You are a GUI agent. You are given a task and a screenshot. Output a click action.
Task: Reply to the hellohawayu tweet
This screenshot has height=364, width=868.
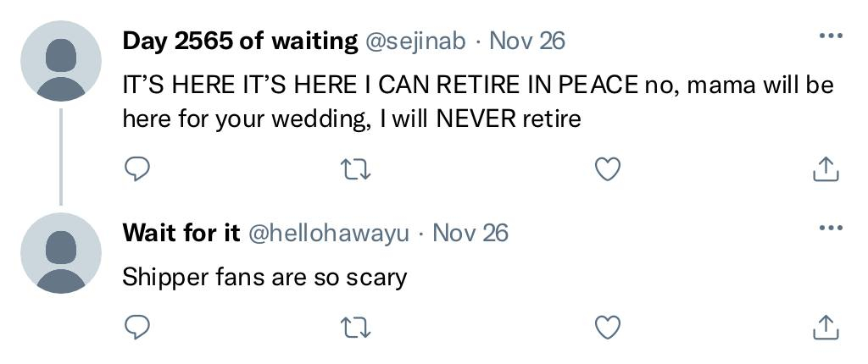click(x=137, y=326)
